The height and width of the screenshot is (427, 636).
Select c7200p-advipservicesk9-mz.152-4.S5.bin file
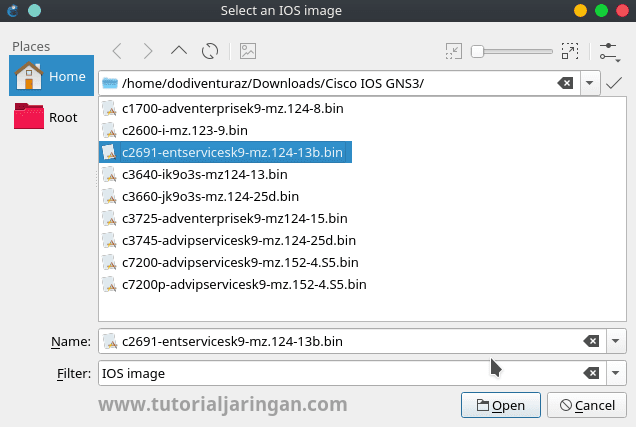pos(244,284)
